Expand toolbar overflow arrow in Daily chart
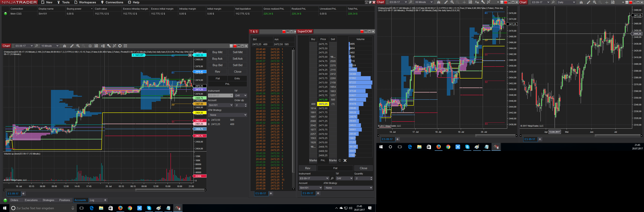Viewport: 644px width, 212px height. [623, 2]
